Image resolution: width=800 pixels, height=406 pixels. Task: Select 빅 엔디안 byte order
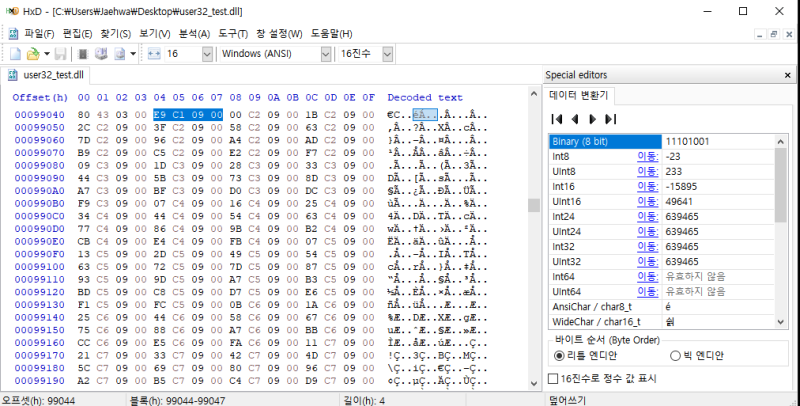click(696, 356)
